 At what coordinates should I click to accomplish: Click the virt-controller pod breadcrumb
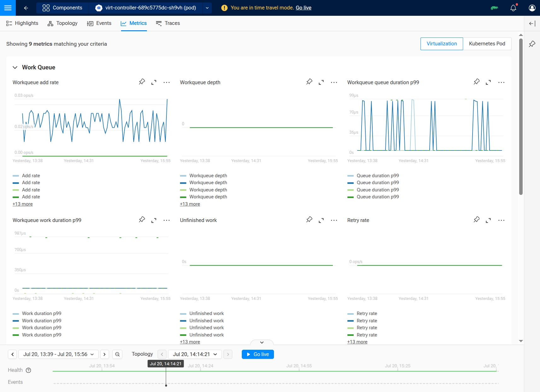click(146, 8)
